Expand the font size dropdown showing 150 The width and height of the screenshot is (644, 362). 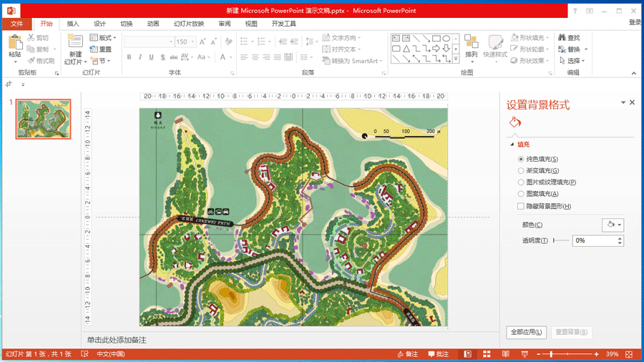(x=192, y=42)
